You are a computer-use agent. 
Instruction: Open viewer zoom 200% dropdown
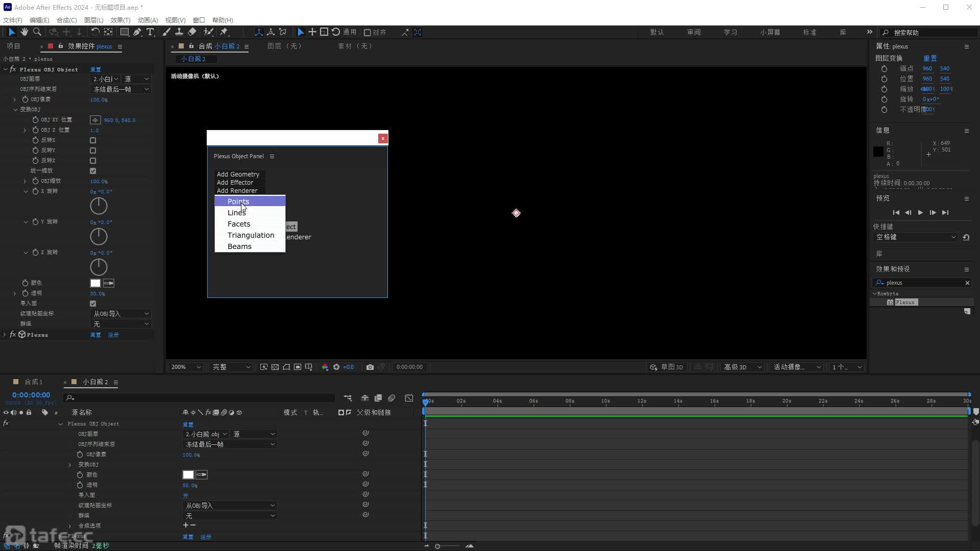(186, 367)
